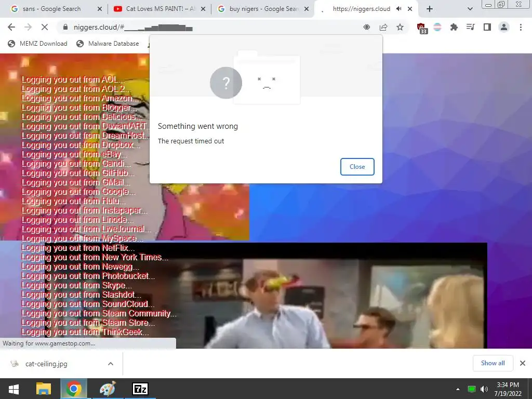Close the Cat Loves MS PAINT tab
The height and width of the screenshot is (399, 532).
[x=203, y=9]
